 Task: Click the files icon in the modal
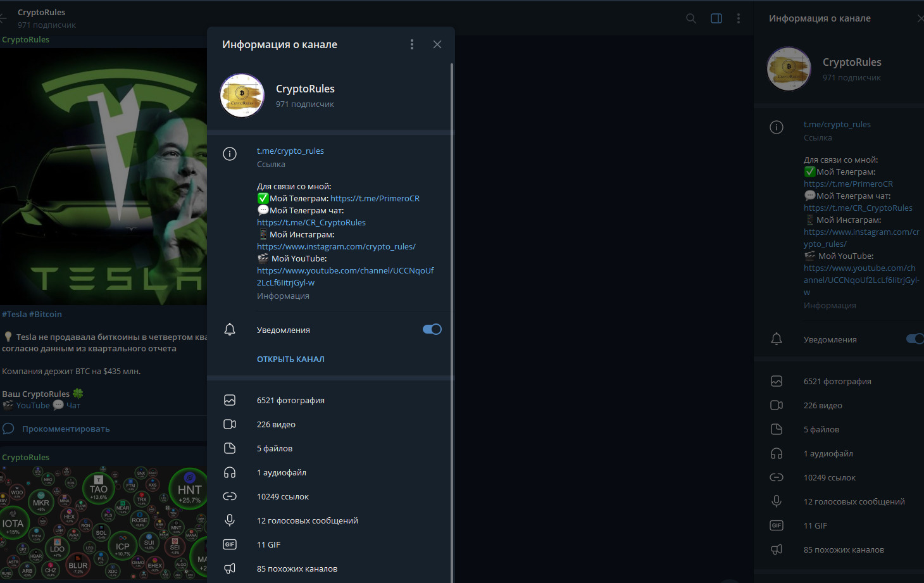(230, 448)
